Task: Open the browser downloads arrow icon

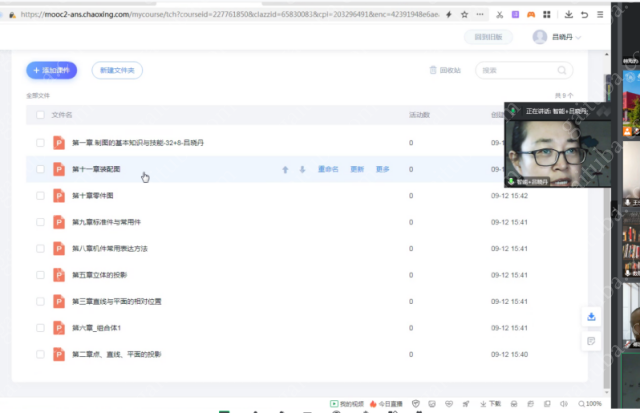Action: pos(569,15)
